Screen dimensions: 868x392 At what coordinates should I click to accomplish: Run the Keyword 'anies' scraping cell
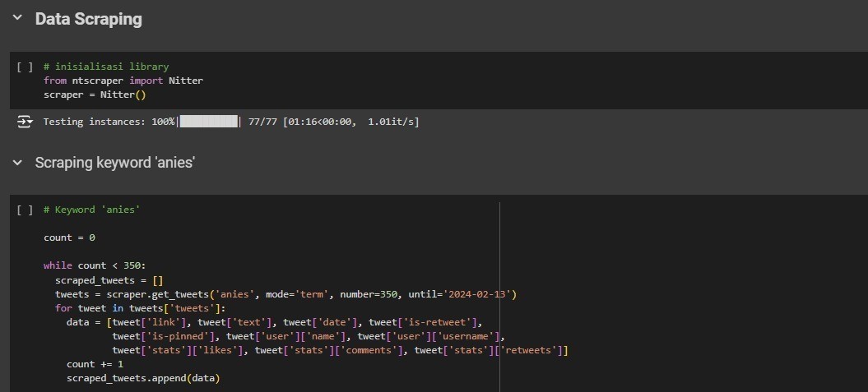25,210
